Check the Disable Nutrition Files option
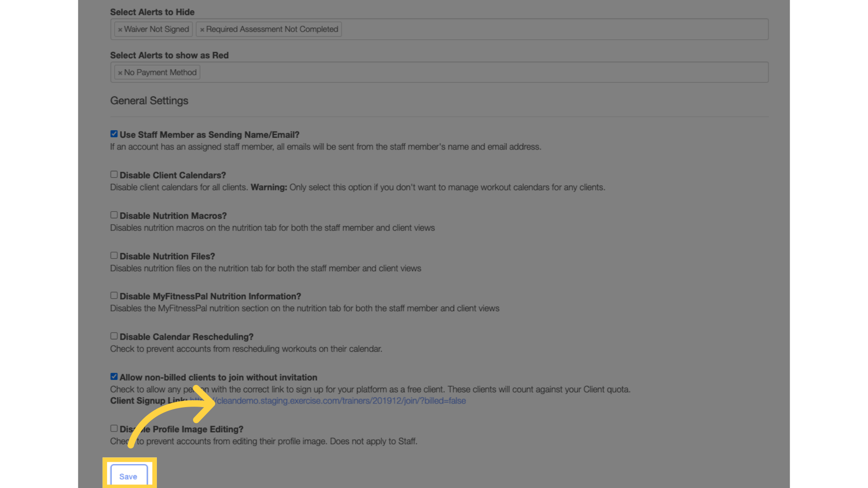This screenshot has width=868, height=488. tap(114, 255)
